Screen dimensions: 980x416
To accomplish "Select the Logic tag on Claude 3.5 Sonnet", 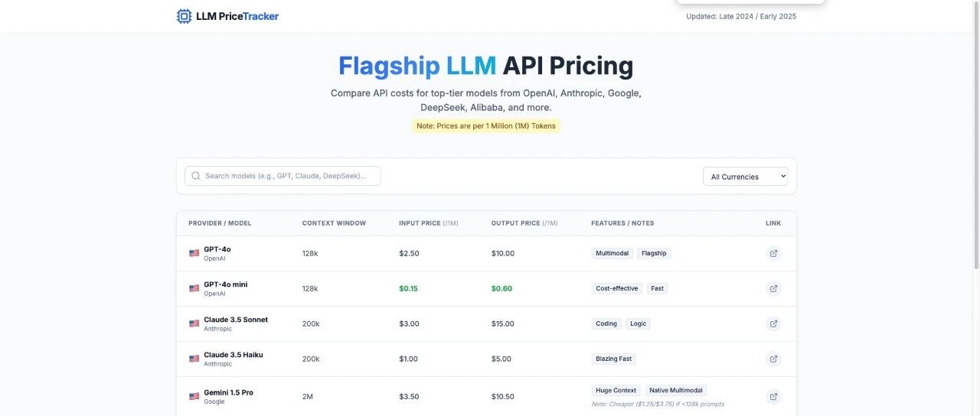I will pos(639,323).
